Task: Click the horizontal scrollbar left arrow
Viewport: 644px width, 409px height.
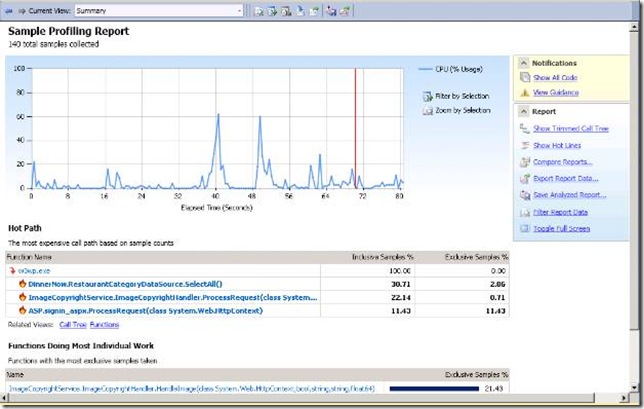Action: pyautogui.click(x=4, y=397)
